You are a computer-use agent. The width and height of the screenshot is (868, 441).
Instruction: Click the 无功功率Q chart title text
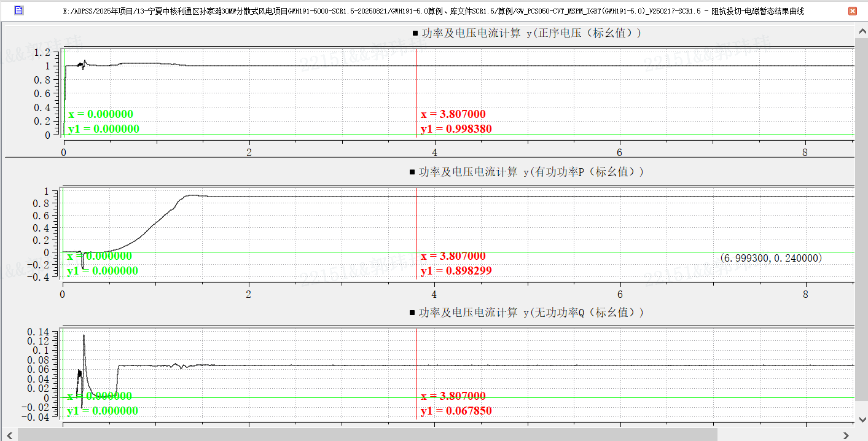click(531, 313)
